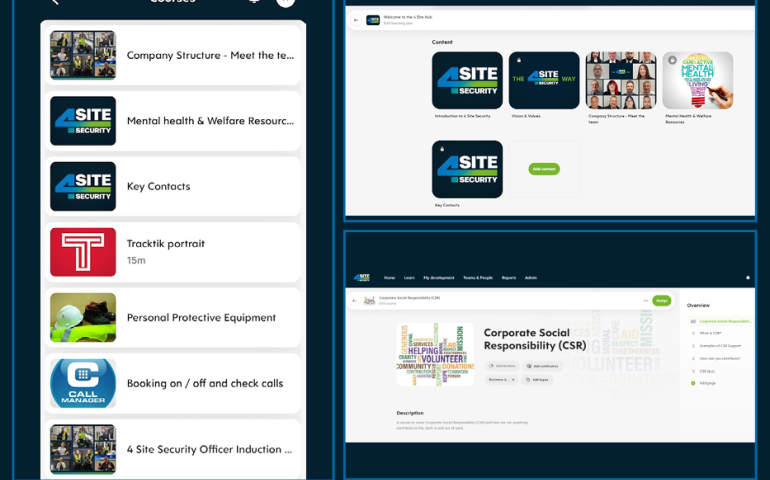Click the back arrow beside CSR course title

coord(355,300)
